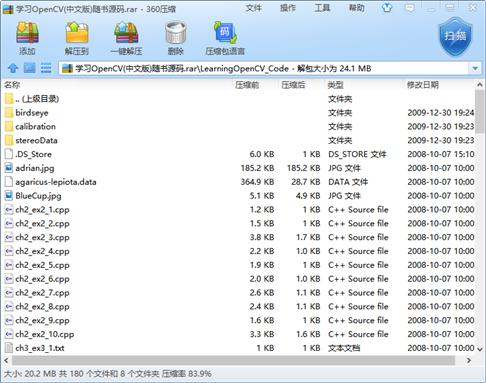Select the .. (上级目录) parent directory row
The width and height of the screenshot is (486, 383).
[x=239, y=99]
